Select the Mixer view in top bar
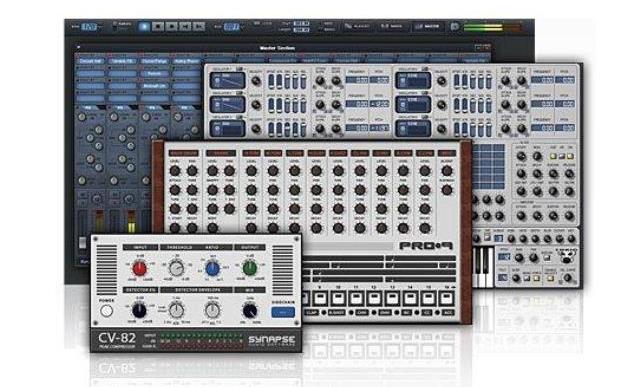The width and height of the screenshot is (640, 387). click(391, 27)
